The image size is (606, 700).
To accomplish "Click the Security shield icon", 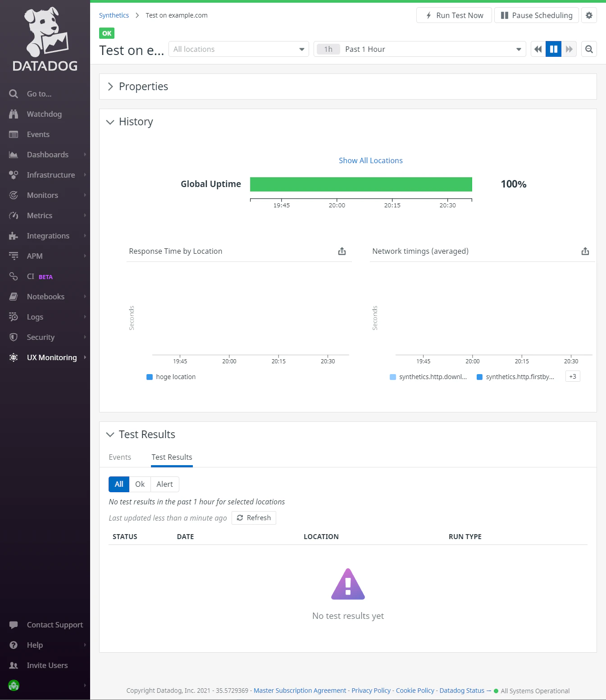I will point(14,337).
